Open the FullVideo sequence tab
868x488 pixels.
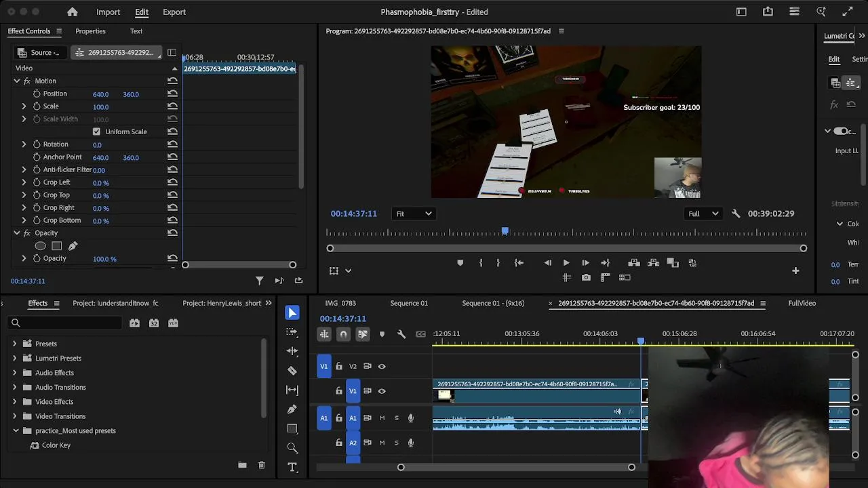point(802,303)
